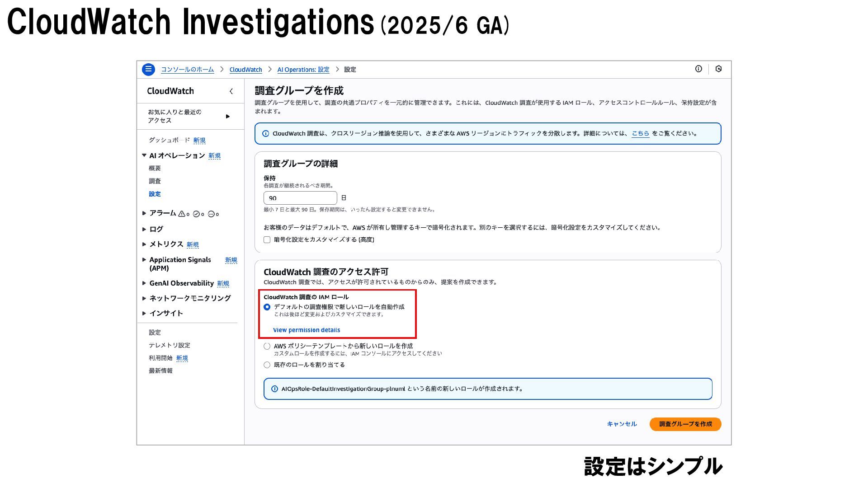Click the blue hamburger menu icon
The image size is (868, 488).
point(148,69)
